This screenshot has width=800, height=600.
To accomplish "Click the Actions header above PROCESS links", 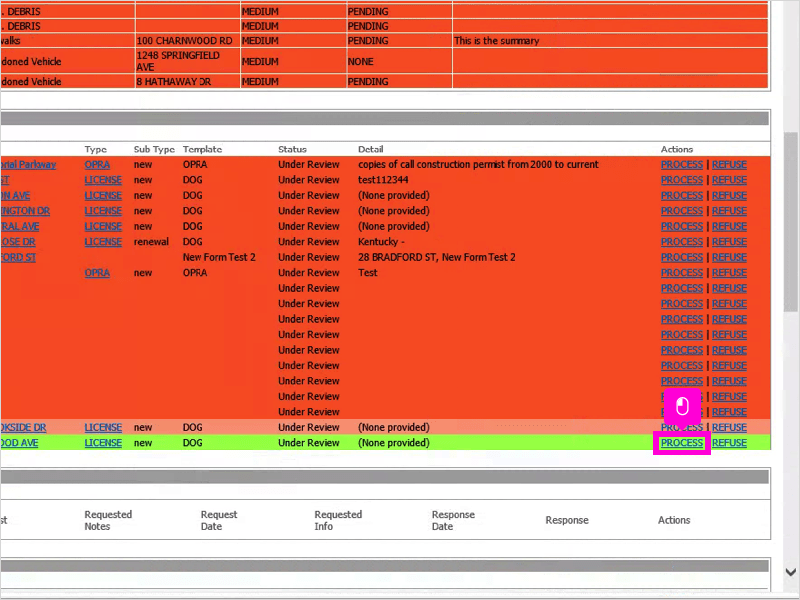I will (x=677, y=149).
